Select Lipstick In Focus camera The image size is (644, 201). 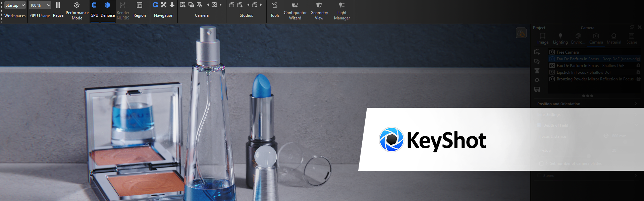click(584, 72)
